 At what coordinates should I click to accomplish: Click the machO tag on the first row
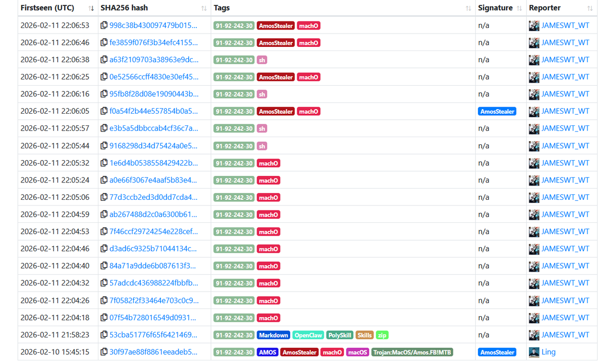click(308, 25)
